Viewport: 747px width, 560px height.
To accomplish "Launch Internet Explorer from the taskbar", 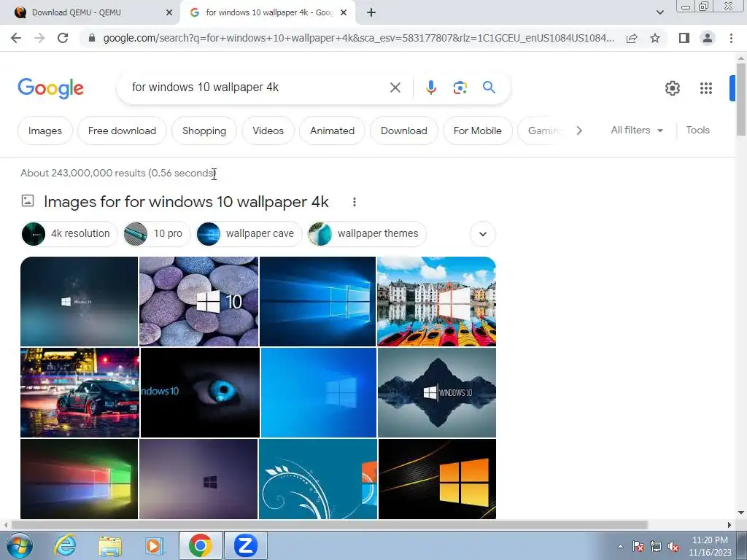I will pos(65,545).
